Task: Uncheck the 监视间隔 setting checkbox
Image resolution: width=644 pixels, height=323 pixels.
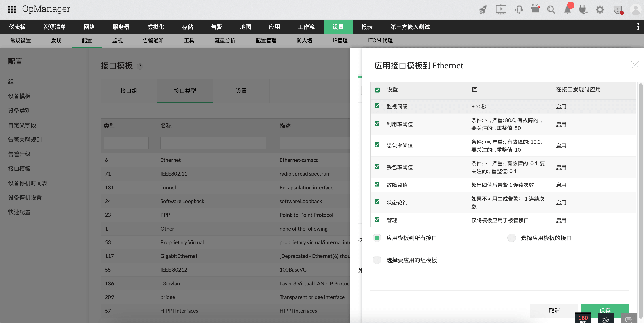Action: (377, 106)
